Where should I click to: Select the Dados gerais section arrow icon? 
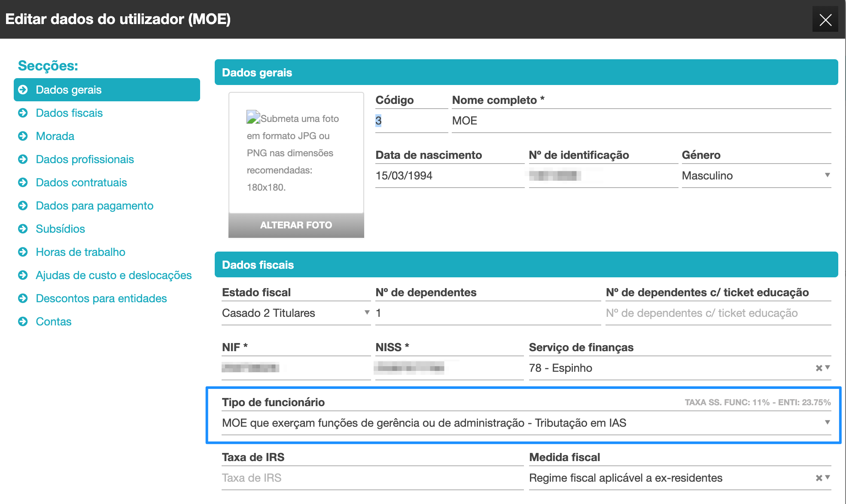point(24,90)
